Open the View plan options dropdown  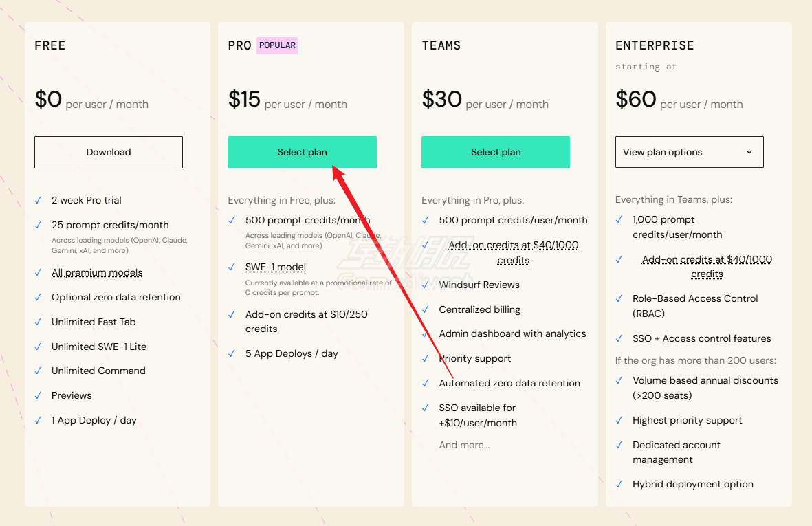coord(689,152)
